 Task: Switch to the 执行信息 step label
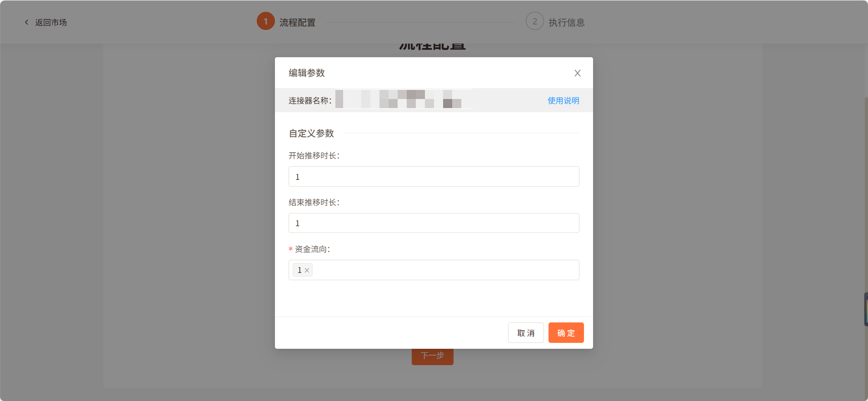[566, 22]
